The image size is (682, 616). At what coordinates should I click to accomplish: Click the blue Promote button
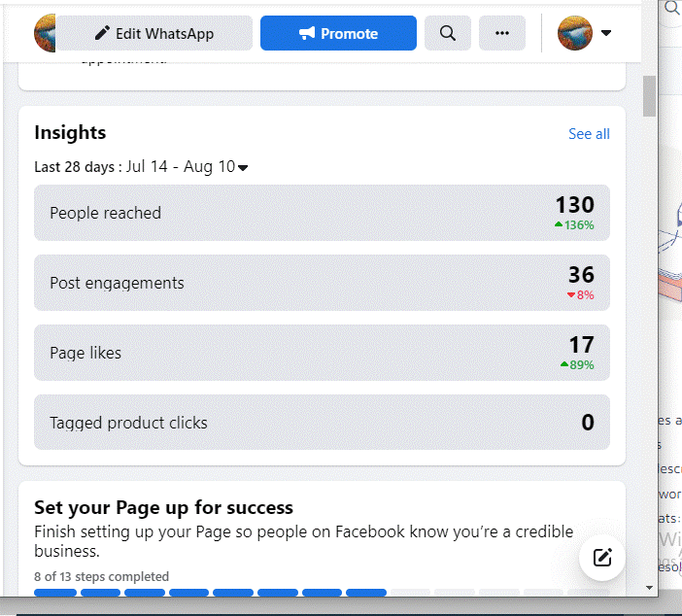click(x=338, y=33)
